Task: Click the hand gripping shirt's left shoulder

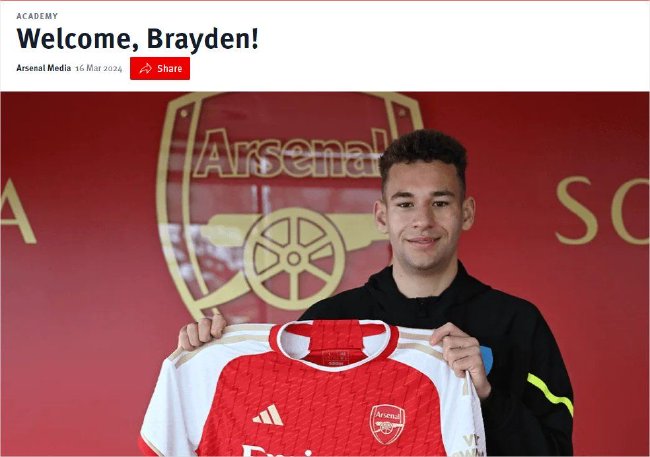Action: point(202,332)
